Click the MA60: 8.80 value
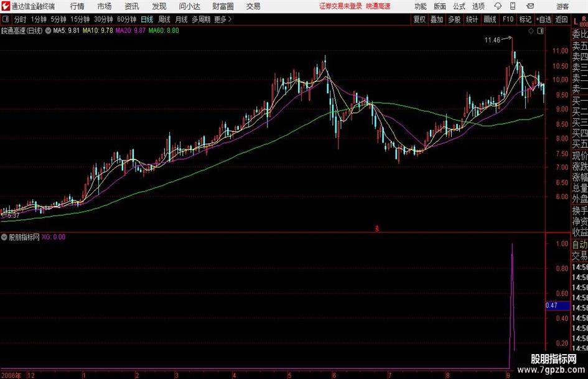 pos(164,30)
